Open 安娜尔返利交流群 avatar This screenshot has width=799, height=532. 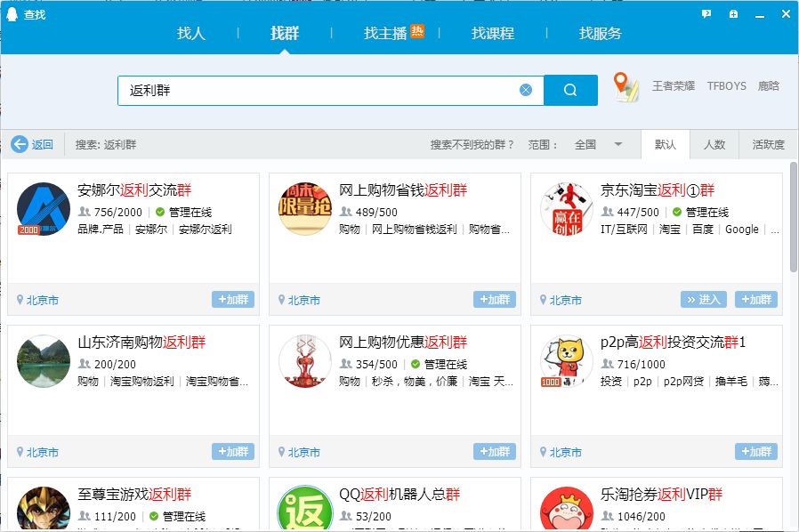click(44, 209)
